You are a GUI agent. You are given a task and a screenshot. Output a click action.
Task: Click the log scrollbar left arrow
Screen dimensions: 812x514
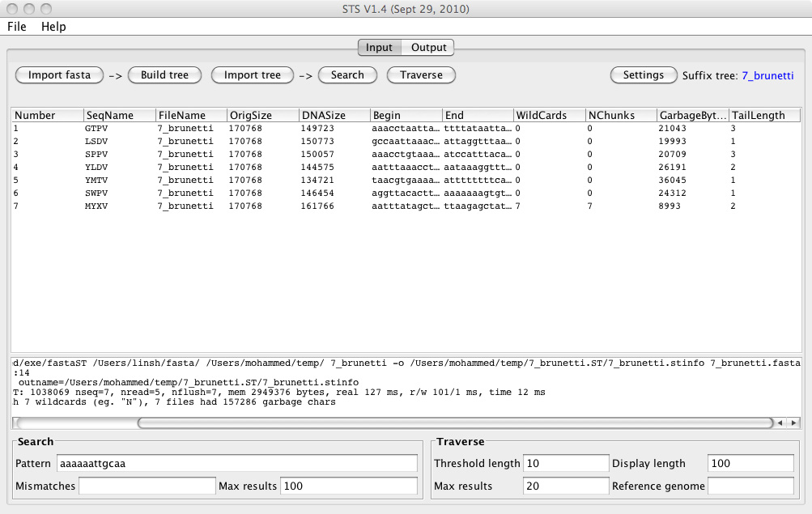click(780, 423)
